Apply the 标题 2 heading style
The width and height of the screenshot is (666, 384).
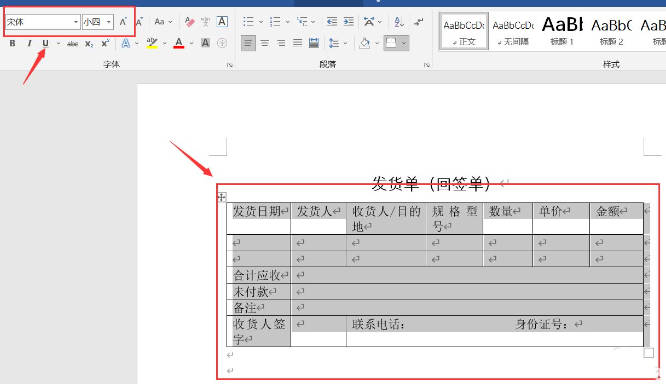click(612, 32)
